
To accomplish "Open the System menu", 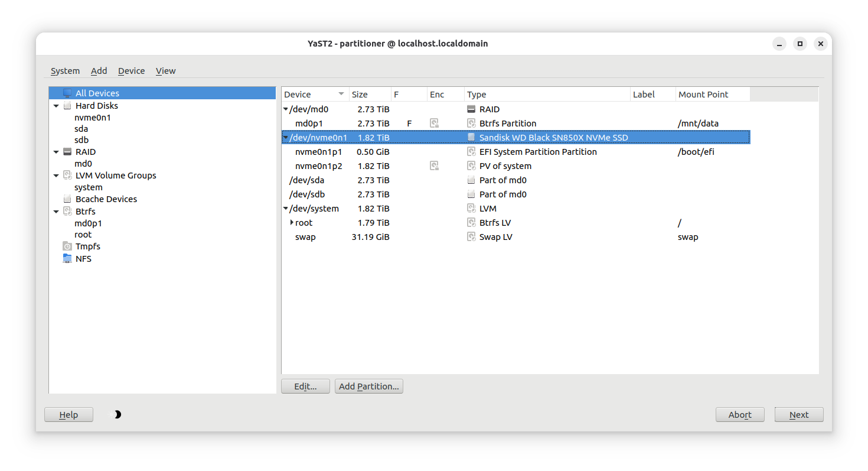I will tap(65, 71).
